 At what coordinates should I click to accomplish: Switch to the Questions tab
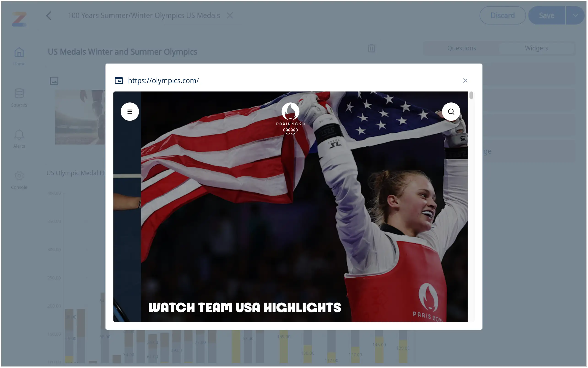[461, 48]
